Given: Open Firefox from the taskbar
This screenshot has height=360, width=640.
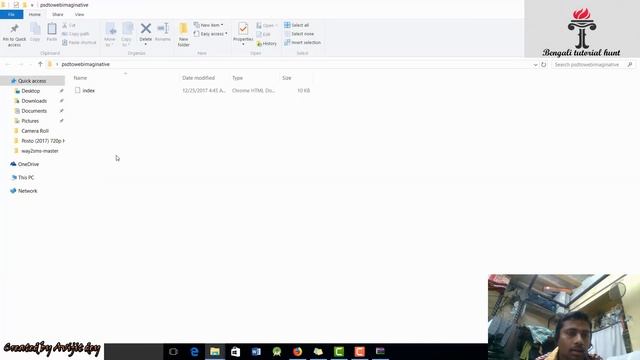Looking at the screenshot, I should 298,351.
